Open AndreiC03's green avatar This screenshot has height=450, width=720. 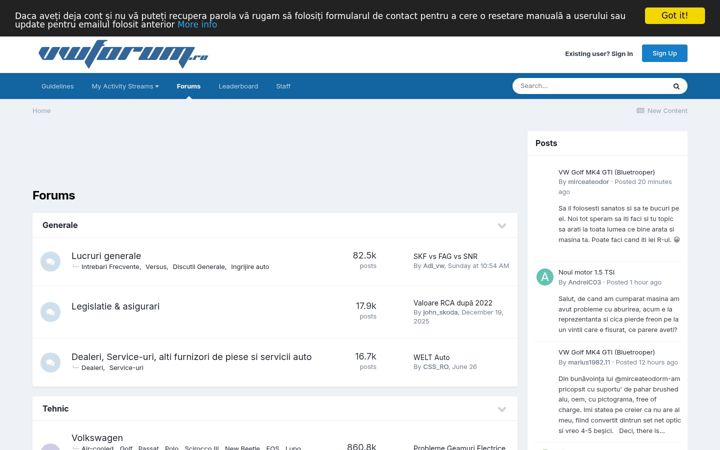(545, 277)
